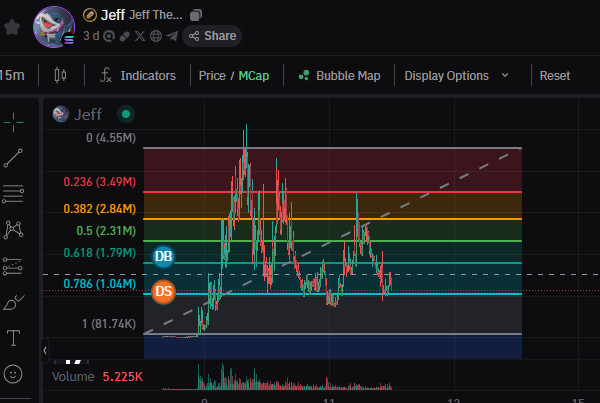This screenshot has height=403, width=600.
Task: Select the pattern drawing tool
Action: pyautogui.click(x=13, y=230)
